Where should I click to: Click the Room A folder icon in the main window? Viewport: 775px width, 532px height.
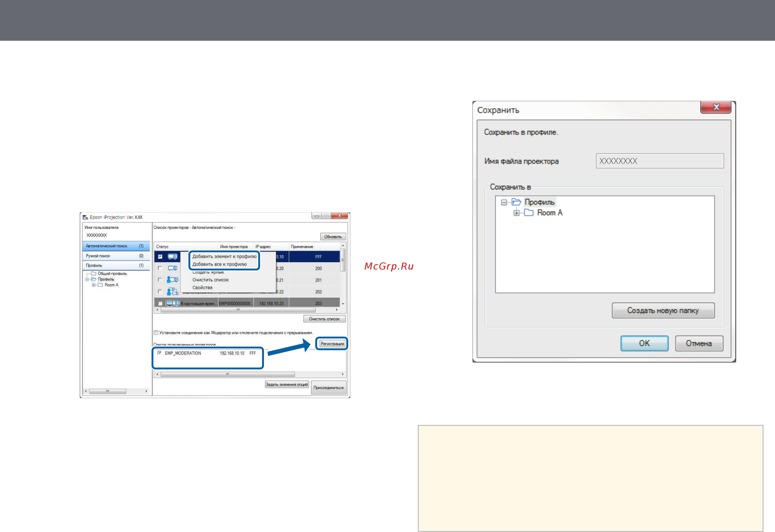(100, 285)
